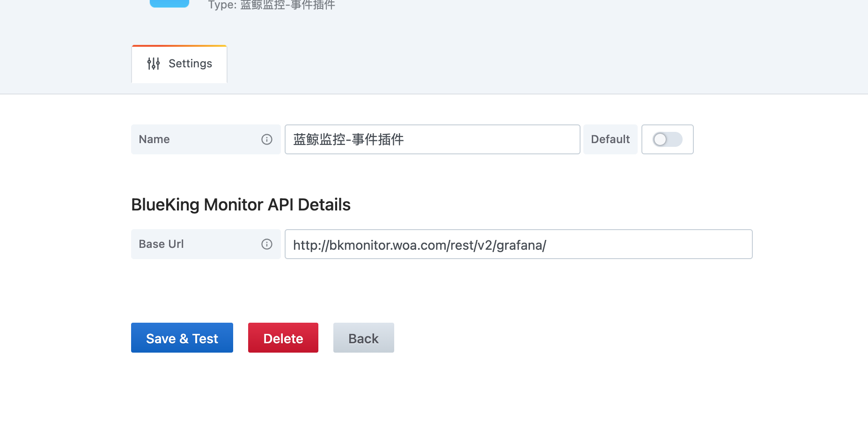The image size is (868, 434).
Task: Click into the Base Url input field
Action: [519, 244]
